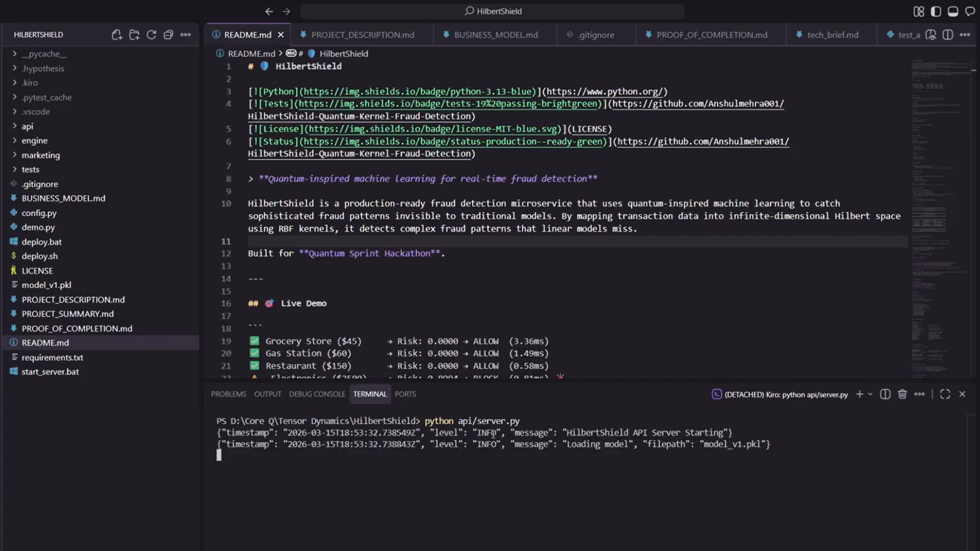Split the editor to the right

pyautogui.click(x=948, y=35)
